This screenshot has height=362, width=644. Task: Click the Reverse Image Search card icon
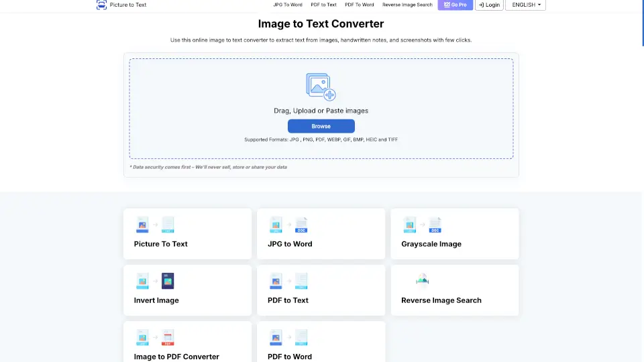[x=422, y=281]
